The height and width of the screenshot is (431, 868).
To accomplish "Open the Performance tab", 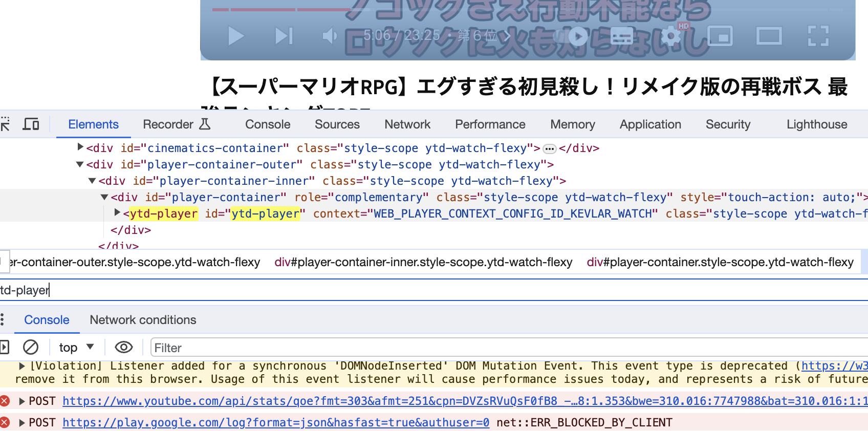I will pyautogui.click(x=490, y=124).
